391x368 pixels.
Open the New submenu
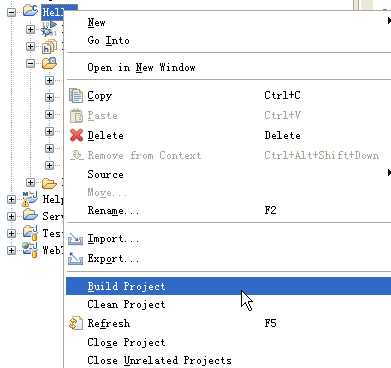228,22
